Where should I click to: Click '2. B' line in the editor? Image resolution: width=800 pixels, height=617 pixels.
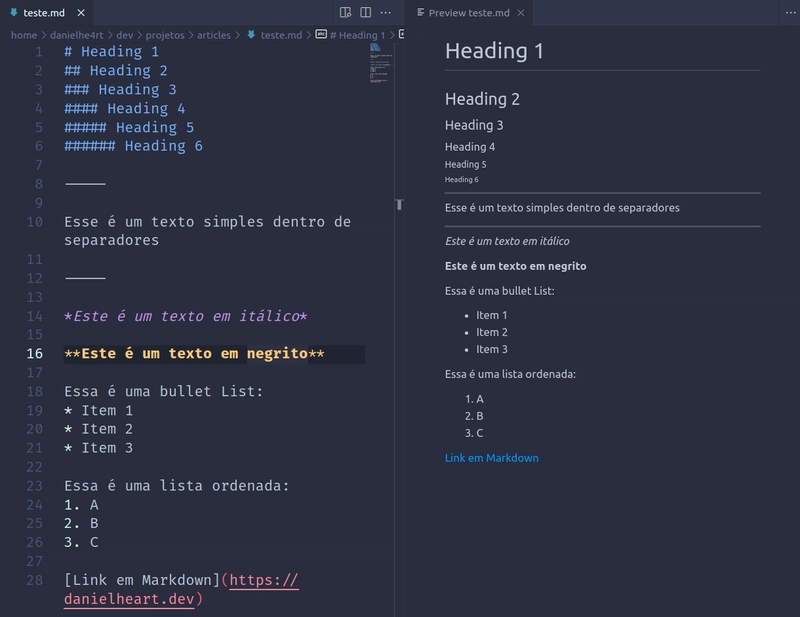point(81,524)
